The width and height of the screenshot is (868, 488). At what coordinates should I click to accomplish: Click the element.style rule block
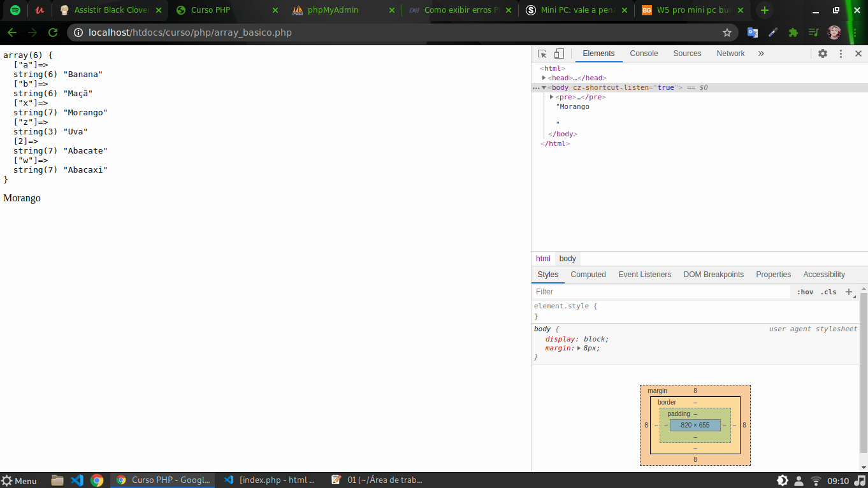(x=695, y=311)
